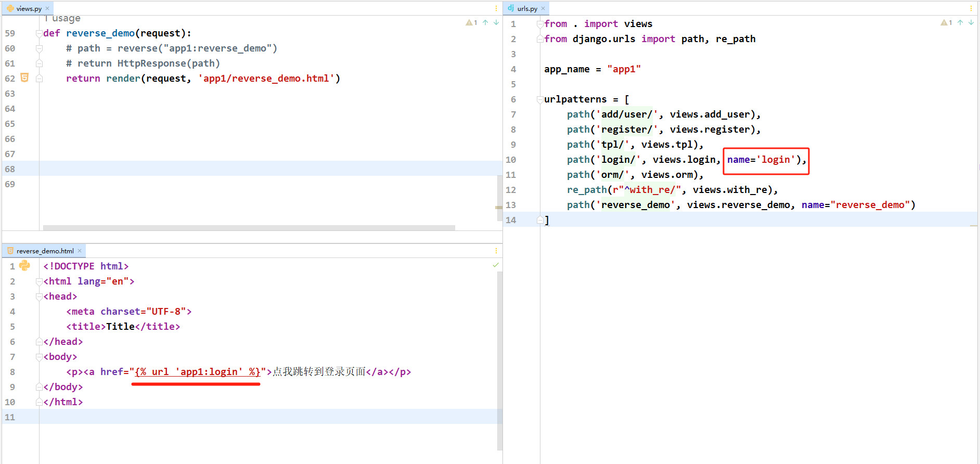The image size is (980, 464).
Task: Toggle fold marker at closing body tag
Action: click(39, 387)
